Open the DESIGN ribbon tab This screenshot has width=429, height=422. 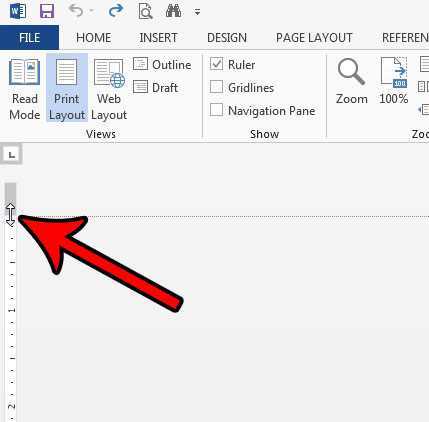(227, 38)
